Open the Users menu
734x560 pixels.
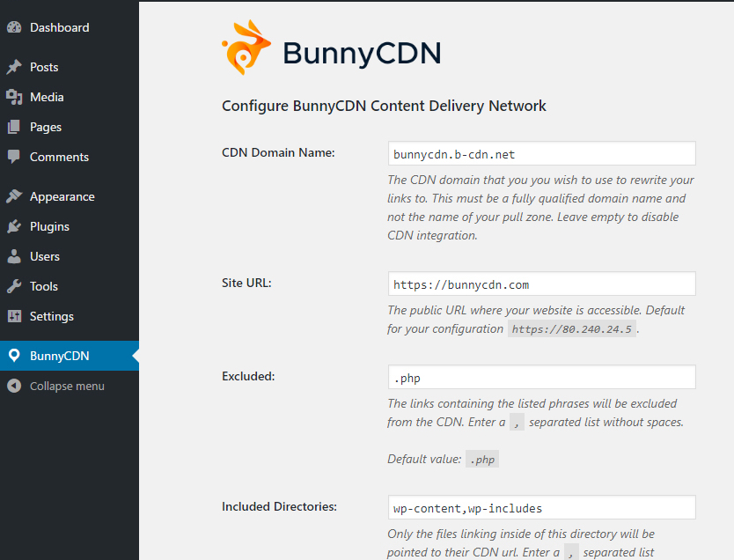click(70, 256)
